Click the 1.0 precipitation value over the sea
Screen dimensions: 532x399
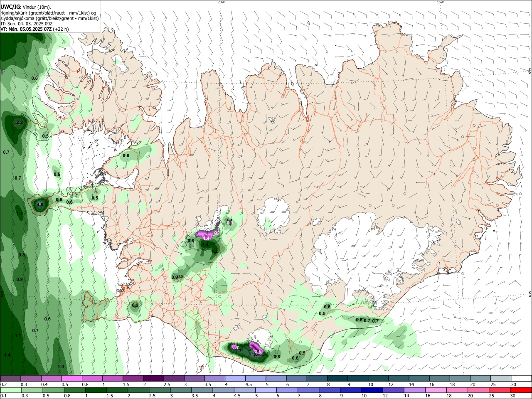coord(61,367)
